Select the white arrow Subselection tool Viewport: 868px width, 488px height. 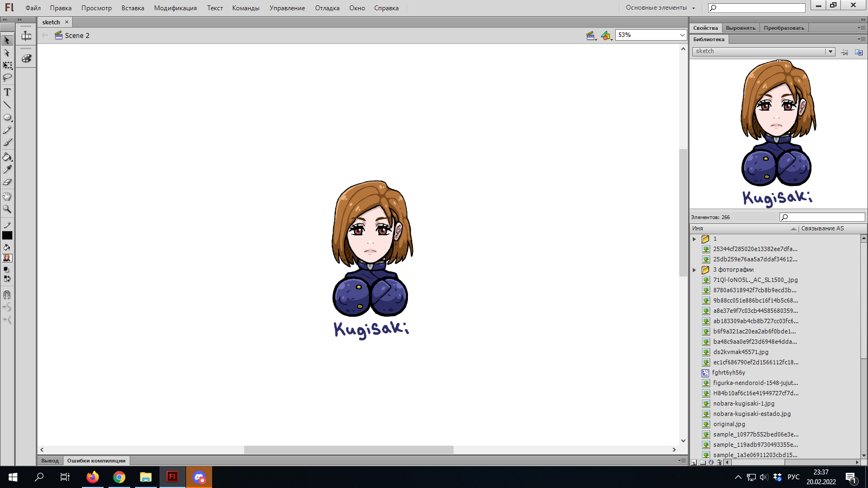(7, 53)
